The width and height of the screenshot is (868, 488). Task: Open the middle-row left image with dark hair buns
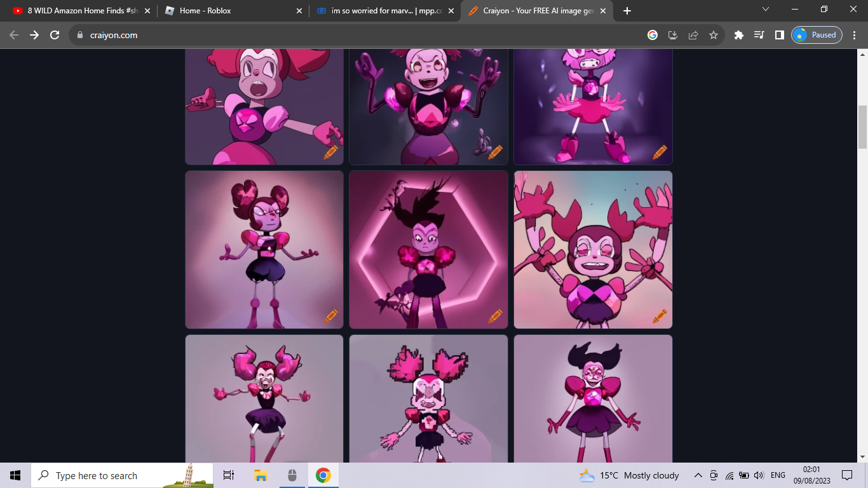(264, 250)
